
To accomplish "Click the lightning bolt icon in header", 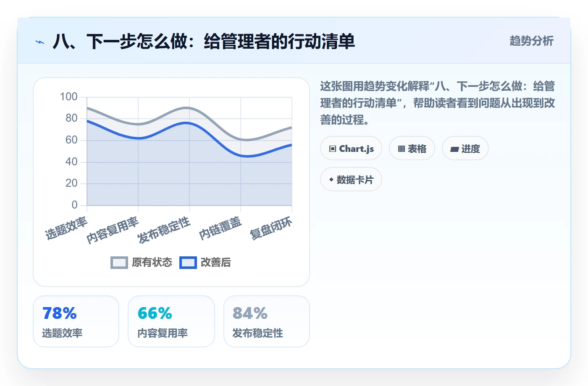I will (x=40, y=42).
